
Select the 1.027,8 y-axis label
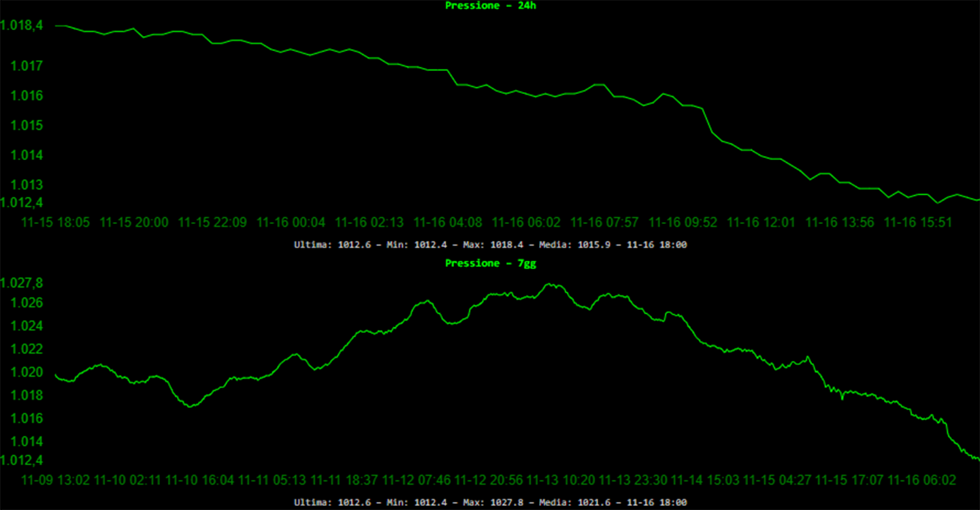pyautogui.click(x=22, y=283)
